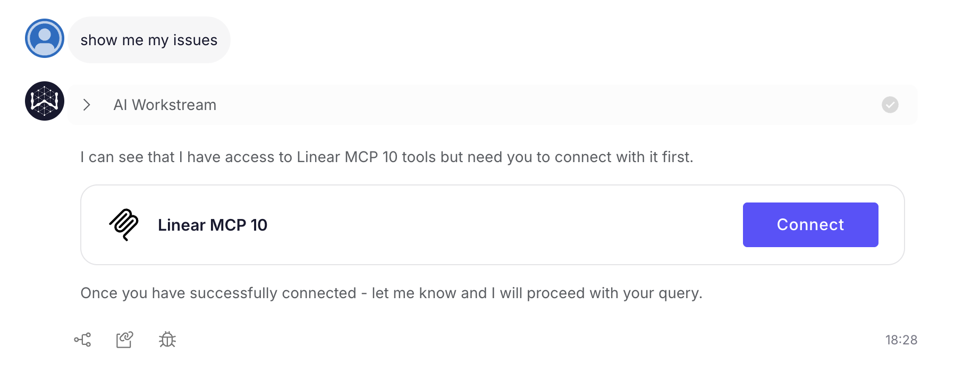980x380 pixels.
Task: Click the checkmark status indicator on AI Workstream row
Action: pyautogui.click(x=891, y=105)
